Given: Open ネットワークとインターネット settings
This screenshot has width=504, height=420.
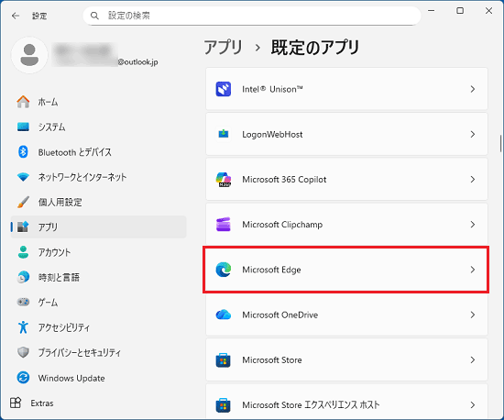Looking at the screenshot, I should click(98, 177).
